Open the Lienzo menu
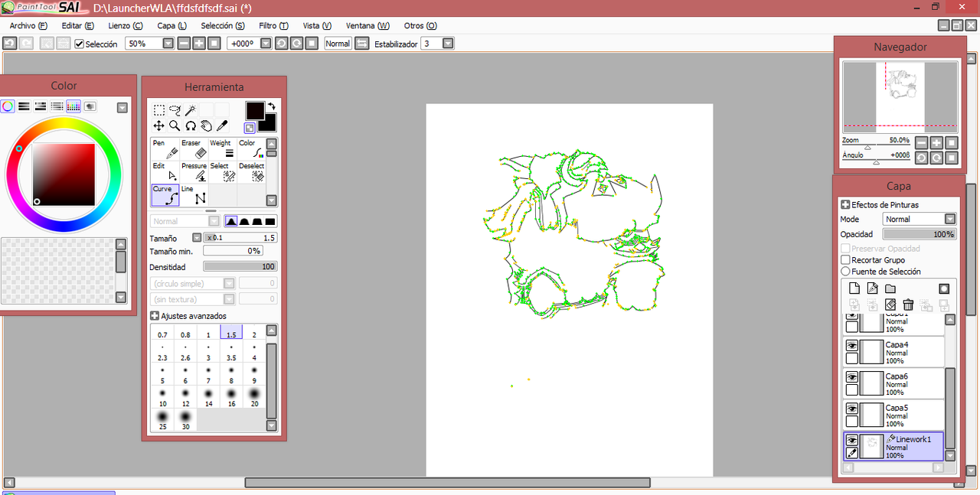 pos(126,25)
